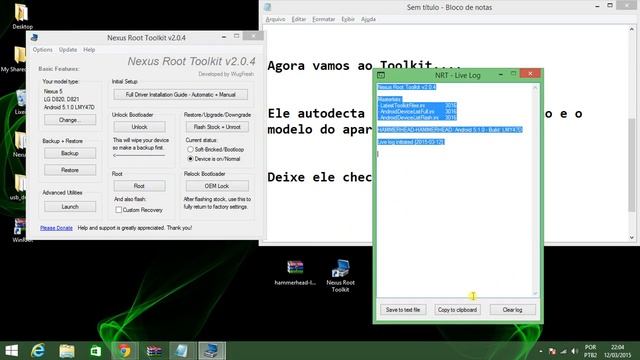This screenshot has height=360, width=640.
Task: Click Save to text file button
Action: (x=403, y=310)
